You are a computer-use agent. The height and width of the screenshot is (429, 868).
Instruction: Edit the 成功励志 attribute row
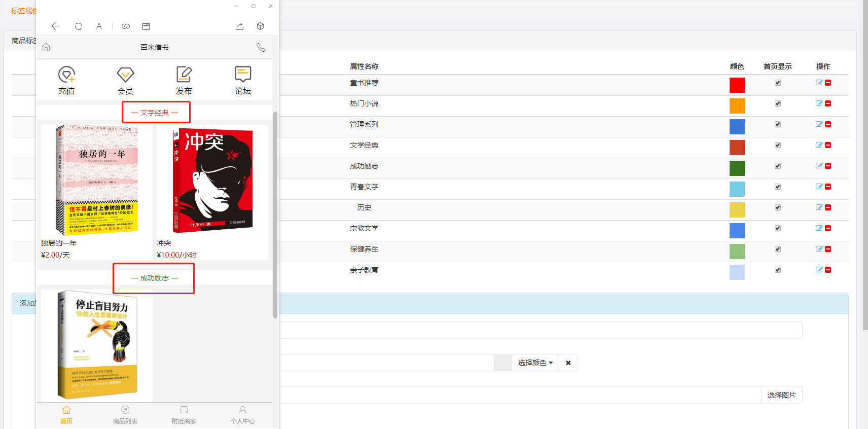click(819, 166)
